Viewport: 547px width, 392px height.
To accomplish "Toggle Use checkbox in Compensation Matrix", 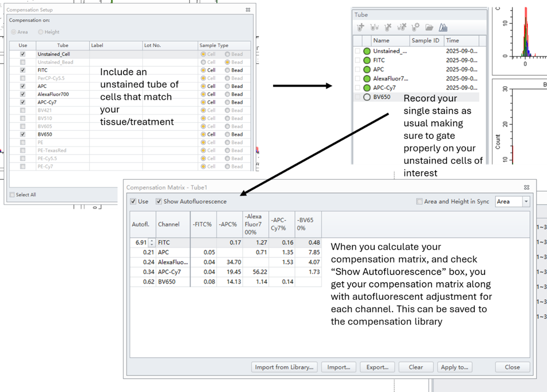I will pos(133,201).
